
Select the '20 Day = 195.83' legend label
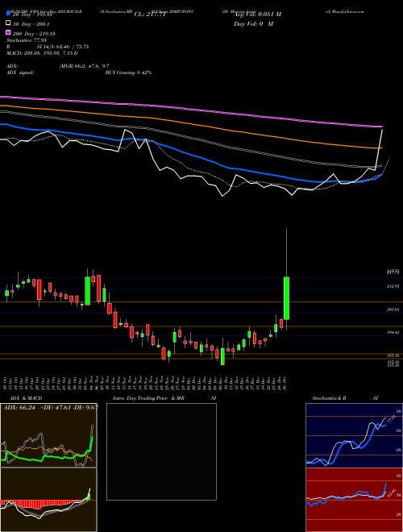tap(32, 15)
